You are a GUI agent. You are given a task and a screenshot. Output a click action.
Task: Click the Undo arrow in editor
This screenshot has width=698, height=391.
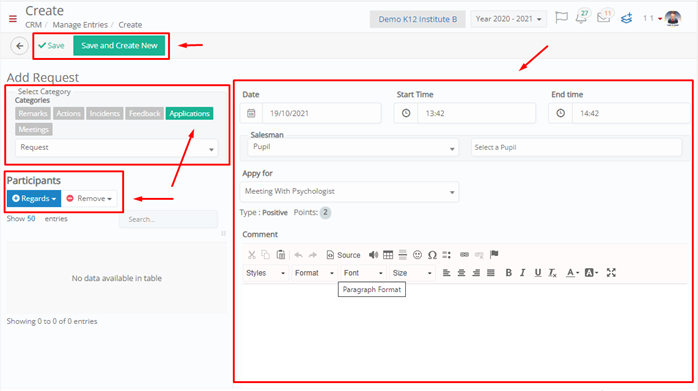298,255
